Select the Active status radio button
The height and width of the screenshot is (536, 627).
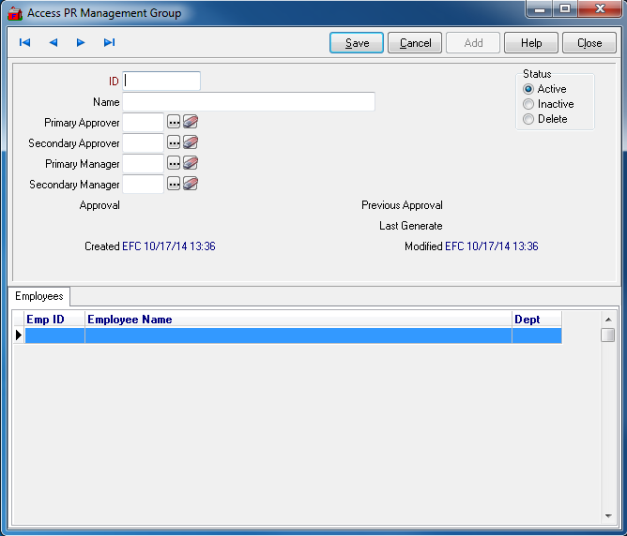pos(529,89)
